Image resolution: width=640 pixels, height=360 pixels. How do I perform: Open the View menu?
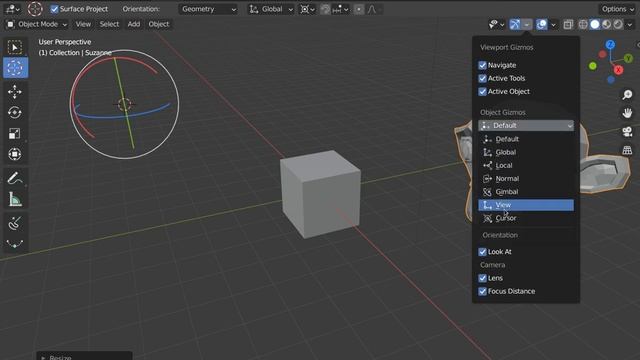(x=83, y=24)
